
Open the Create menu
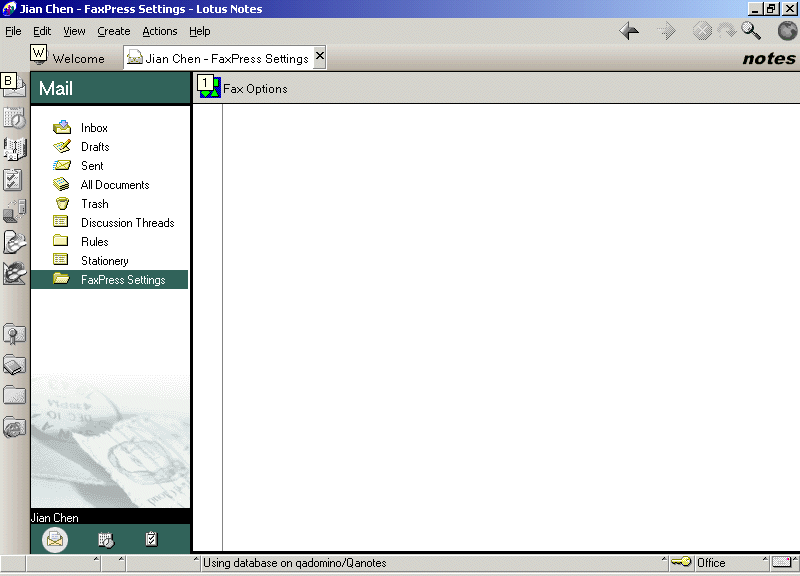pyautogui.click(x=113, y=31)
